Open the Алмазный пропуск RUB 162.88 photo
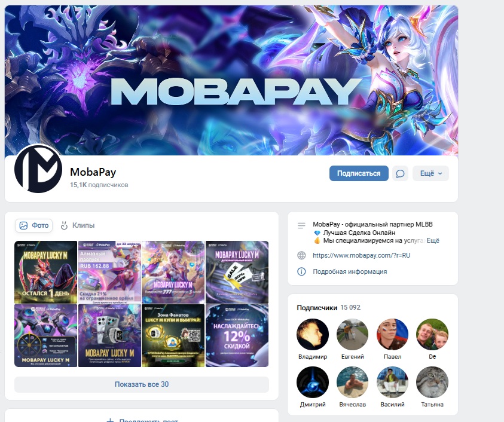 109,272
